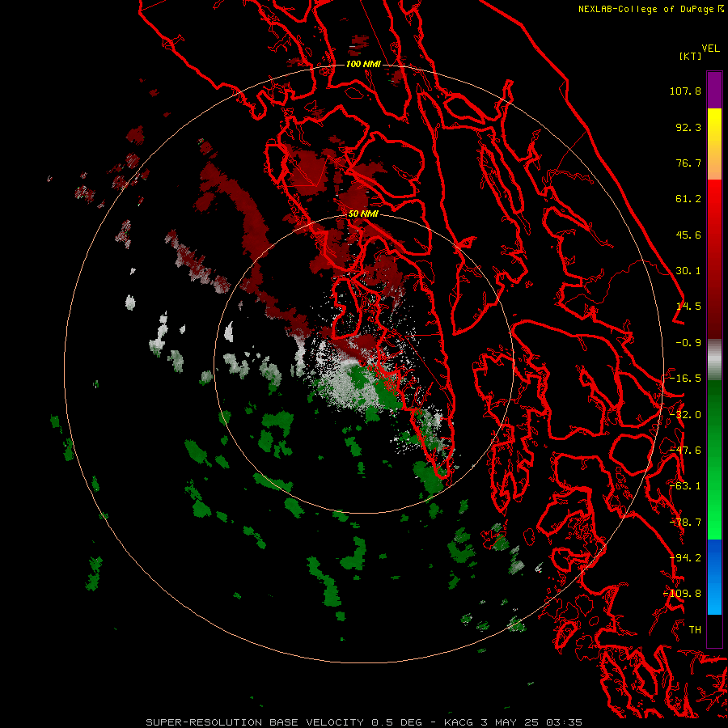Click the 14.5 value on the velocity scale
This screenshot has width=728, height=728.
[688, 307]
